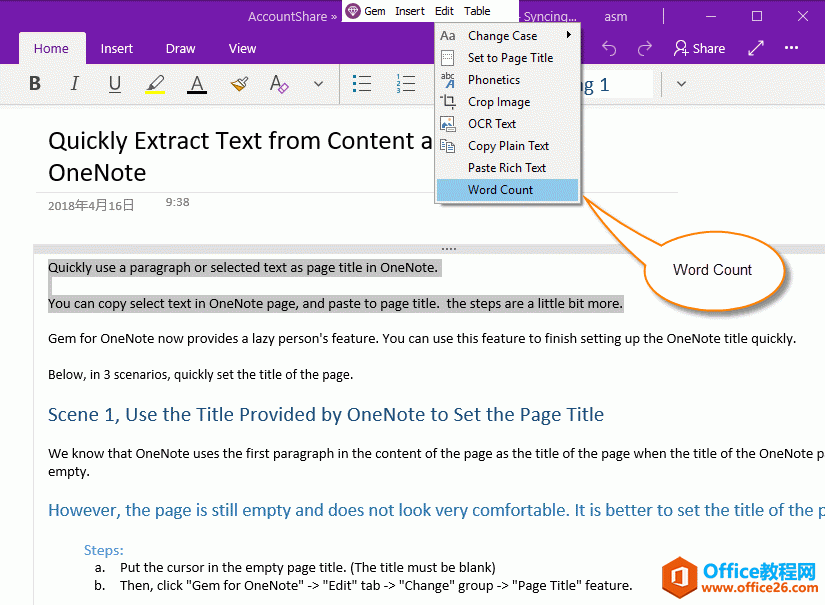Apply yellow text highlight color
The image size is (825, 605).
[155, 84]
